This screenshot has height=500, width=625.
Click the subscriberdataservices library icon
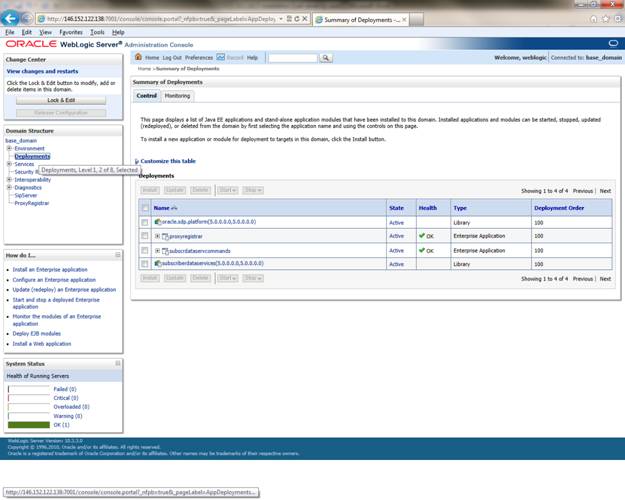158,264
